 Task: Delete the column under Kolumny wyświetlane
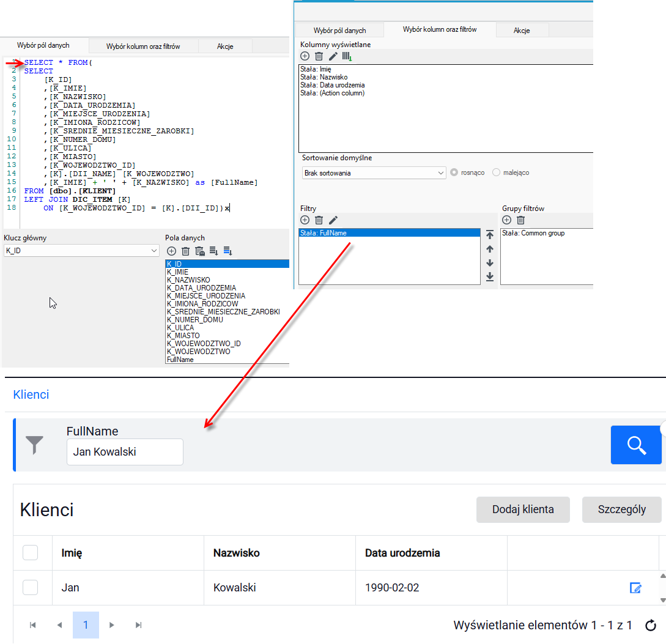pyautogui.click(x=319, y=56)
